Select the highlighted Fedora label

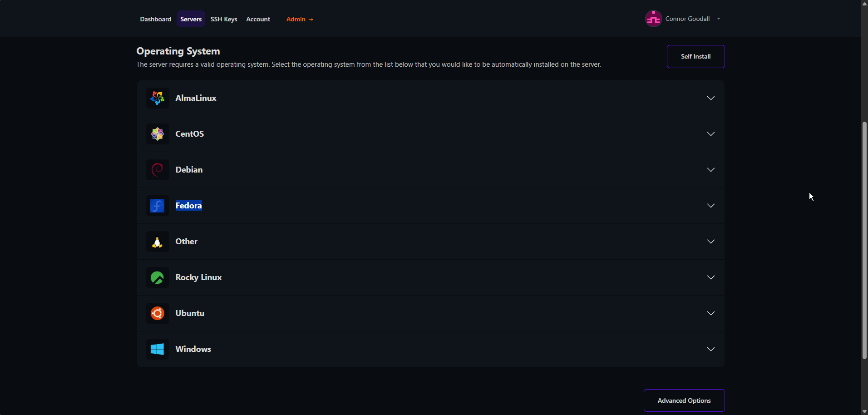[189, 206]
